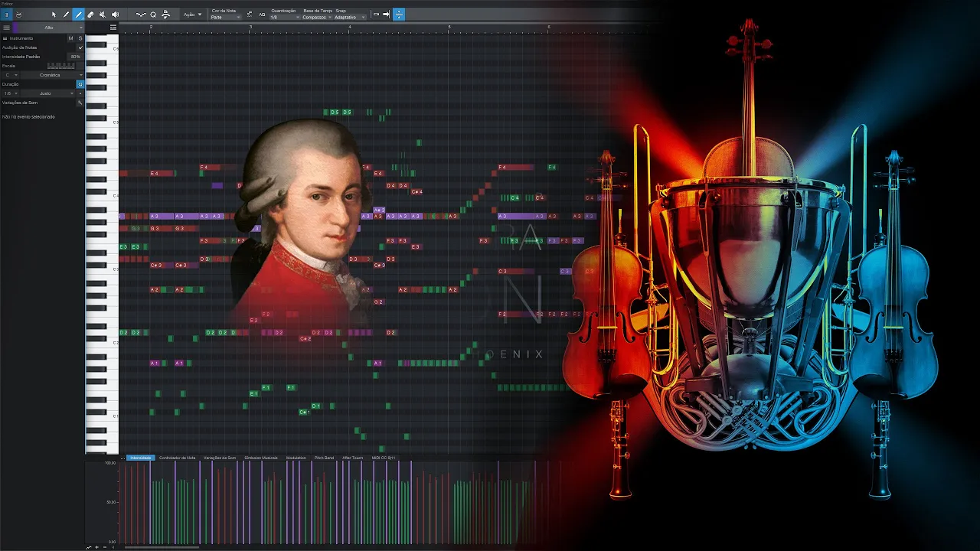This screenshot has height=551, width=980.
Task: Toggle the blue Duração button
Action: pyautogui.click(x=80, y=84)
